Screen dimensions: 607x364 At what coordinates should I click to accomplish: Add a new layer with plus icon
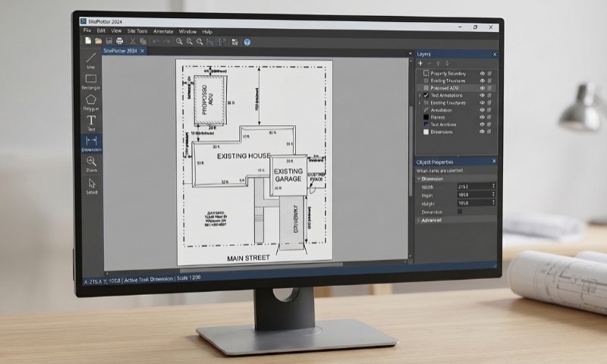point(420,63)
